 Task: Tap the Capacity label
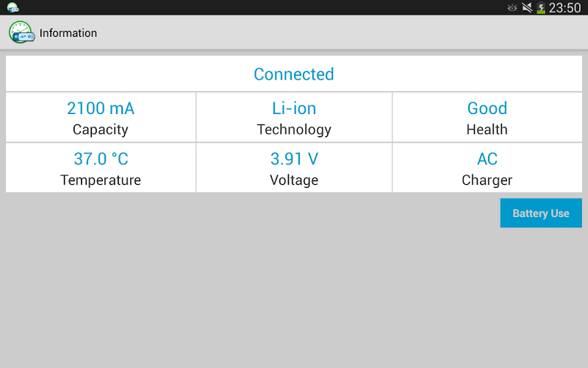click(101, 130)
